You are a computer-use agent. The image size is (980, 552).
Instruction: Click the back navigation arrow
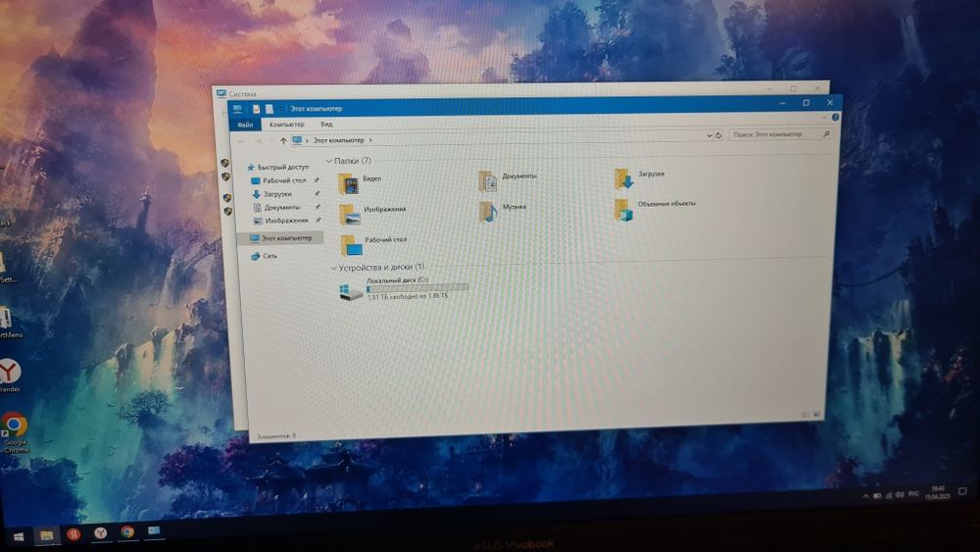click(x=242, y=141)
